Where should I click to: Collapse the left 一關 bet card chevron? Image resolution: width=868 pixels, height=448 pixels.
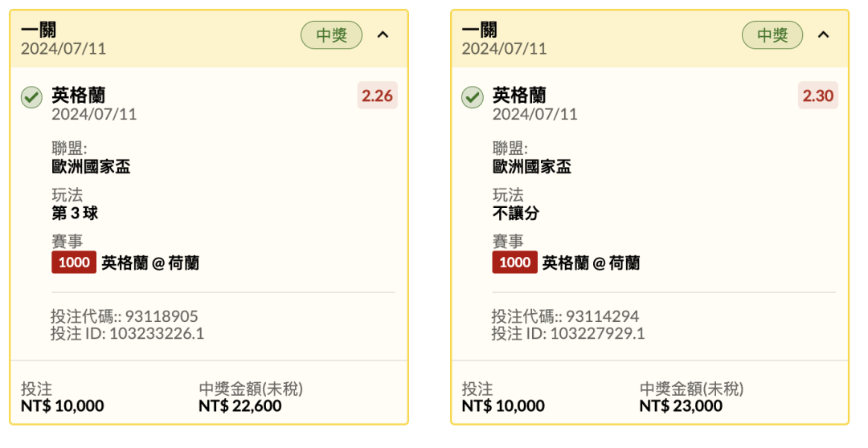tap(383, 35)
